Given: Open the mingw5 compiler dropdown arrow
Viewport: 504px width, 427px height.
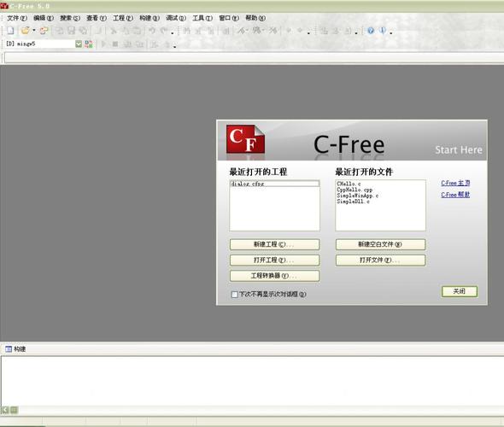Looking at the screenshot, I should 79,44.
